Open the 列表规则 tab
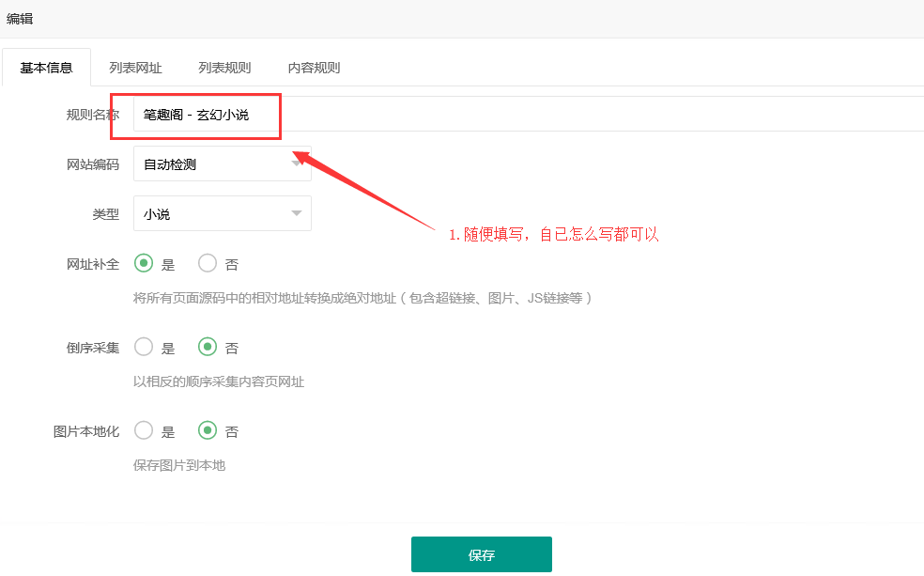Screen dimensions: 924x576 pos(224,68)
